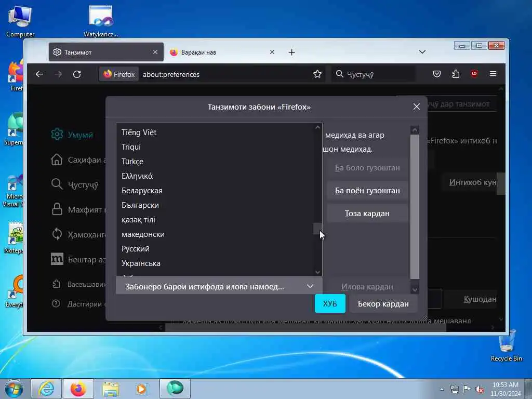Click the Тоза кардан button
Screen dimensions: 532x399
click(x=367, y=214)
